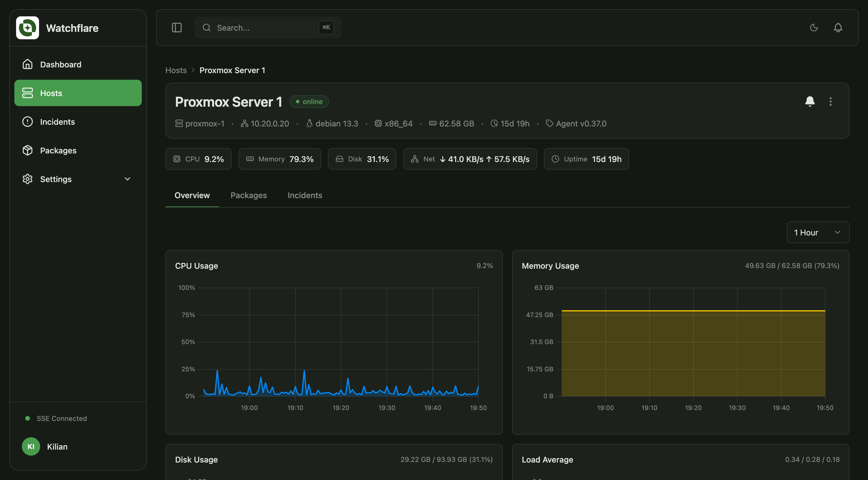Screen dimensions: 868x480
Task: Click the 10.20.0.20 IP address
Action: click(270, 124)
